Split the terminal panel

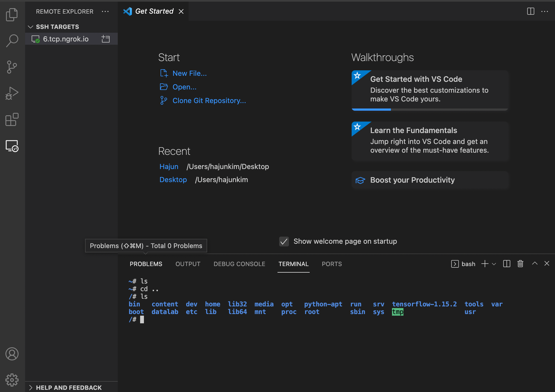pyautogui.click(x=506, y=264)
